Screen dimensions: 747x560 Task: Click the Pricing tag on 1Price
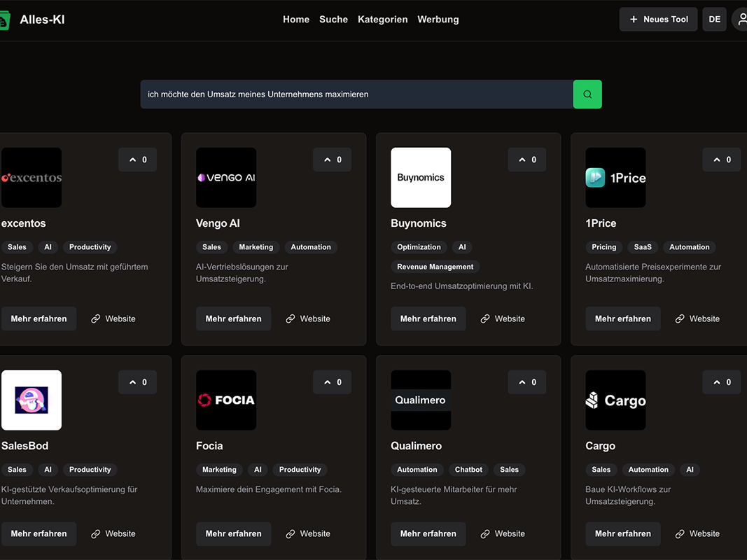coord(603,246)
